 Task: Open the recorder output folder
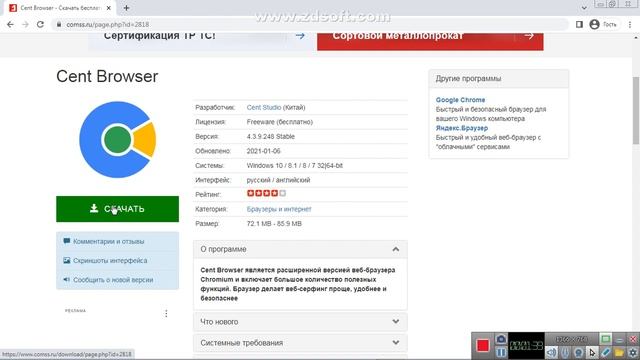pyautogui.click(x=619, y=352)
